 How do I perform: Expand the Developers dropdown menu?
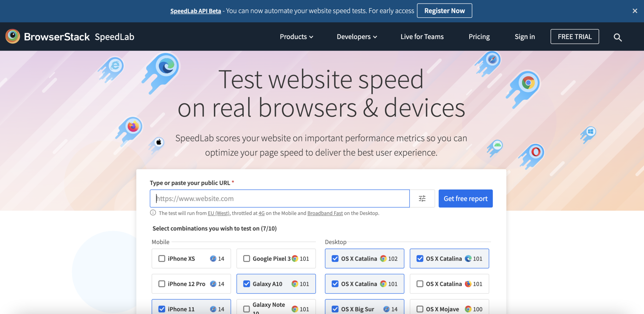click(357, 36)
